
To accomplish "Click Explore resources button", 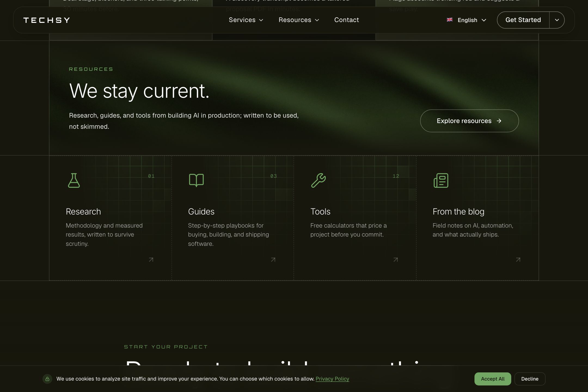I will coord(469,121).
